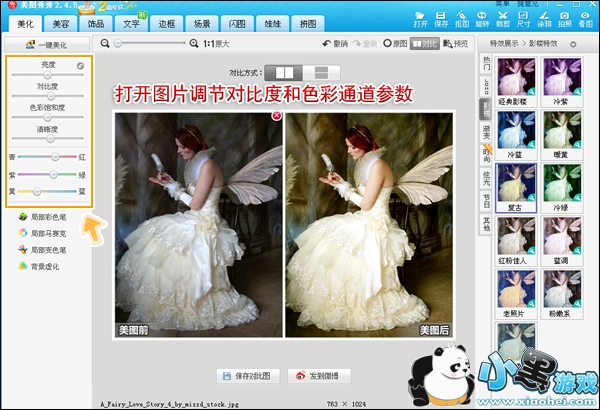
Task: Click the 一键美化 one-click beautify button
Action: [47, 45]
